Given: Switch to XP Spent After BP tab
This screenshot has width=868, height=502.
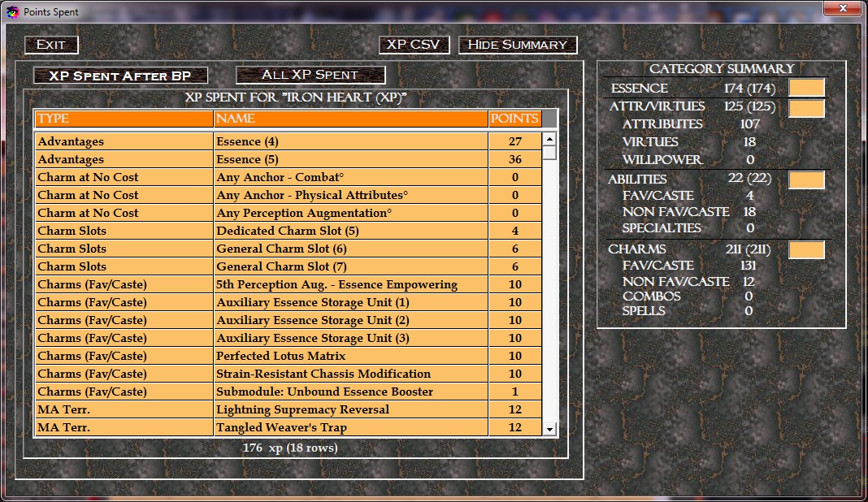Looking at the screenshot, I should (120, 76).
